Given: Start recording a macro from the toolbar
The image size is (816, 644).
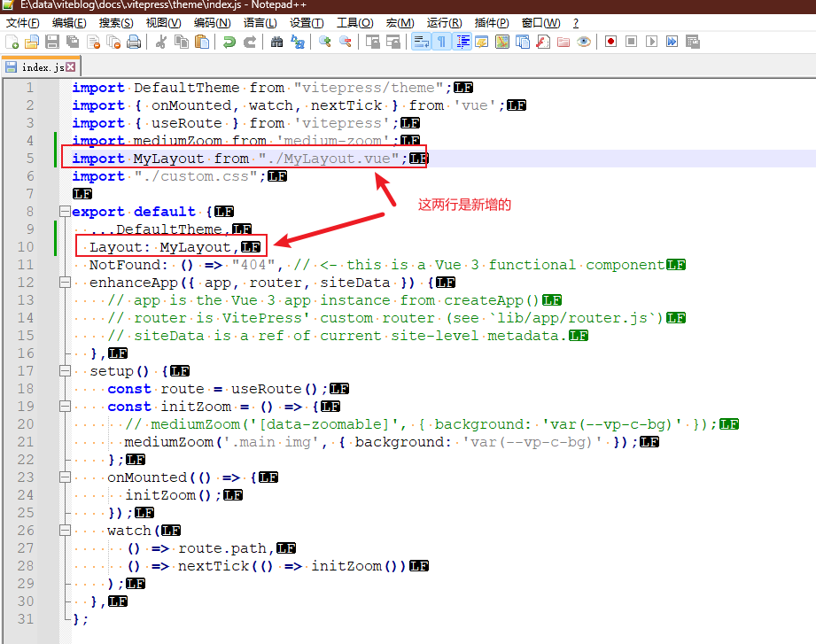Looking at the screenshot, I should pyautogui.click(x=612, y=42).
